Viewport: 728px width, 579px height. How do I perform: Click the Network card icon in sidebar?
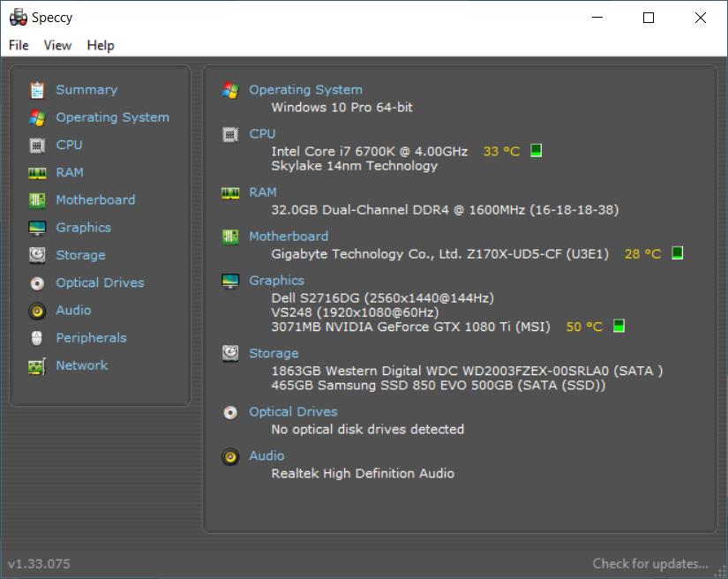coord(37,365)
